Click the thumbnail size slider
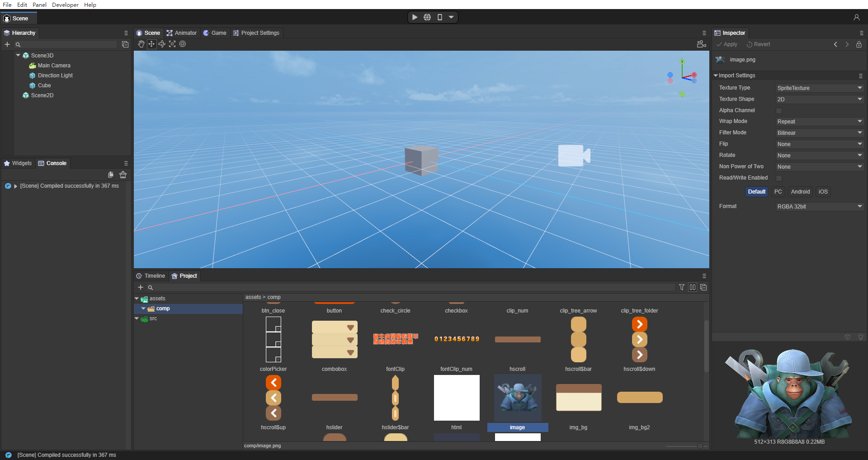 pos(700,446)
